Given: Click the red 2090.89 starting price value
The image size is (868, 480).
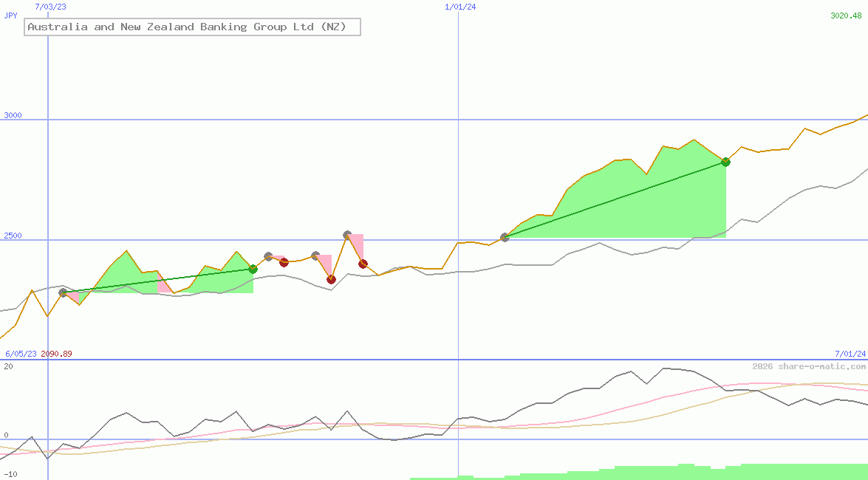Looking at the screenshot, I should [x=56, y=353].
